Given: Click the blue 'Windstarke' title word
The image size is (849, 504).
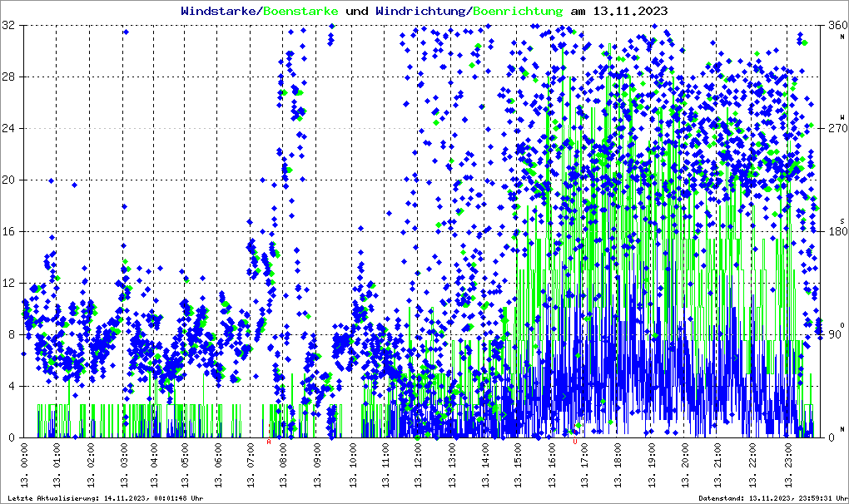Looking at the screenshot, I should point(220,11).
